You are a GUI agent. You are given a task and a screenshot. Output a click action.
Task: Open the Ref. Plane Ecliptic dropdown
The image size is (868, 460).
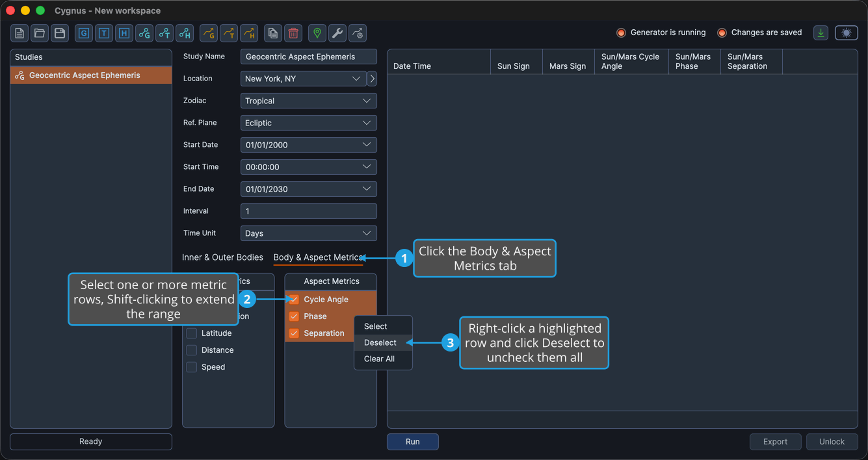[309, 123]
